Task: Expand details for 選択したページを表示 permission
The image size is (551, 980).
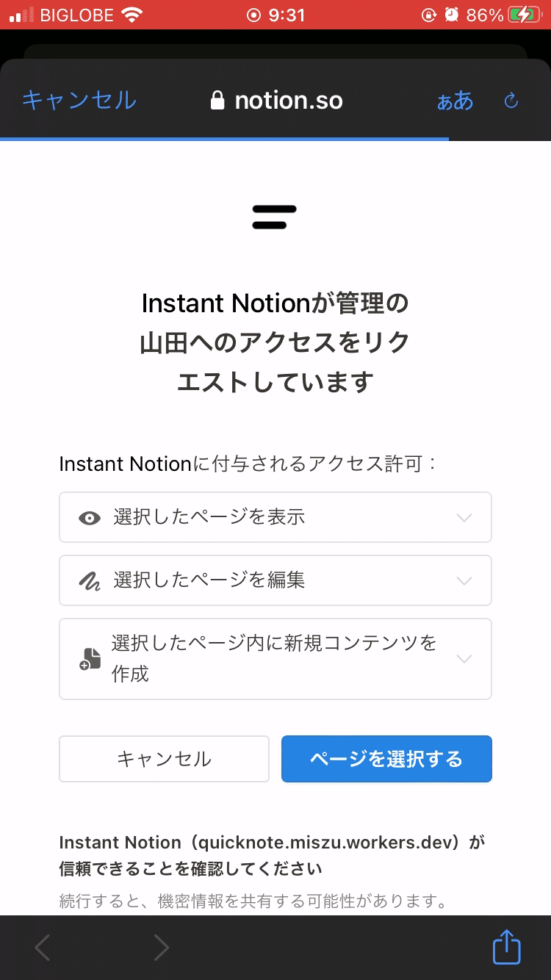Action: (464, 517)
